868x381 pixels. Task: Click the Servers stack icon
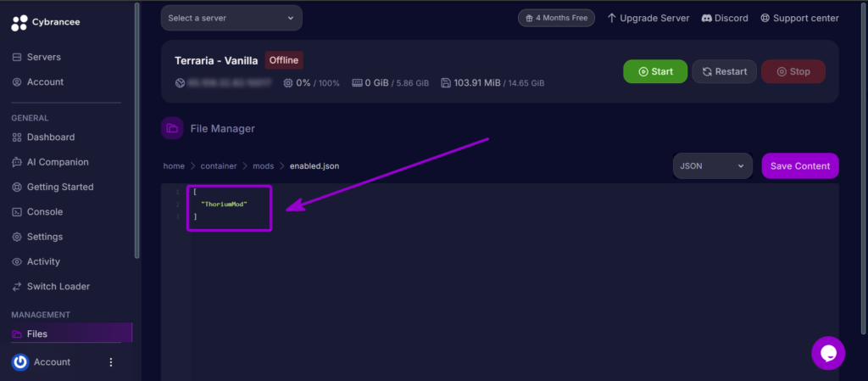[x=17, y=57]
